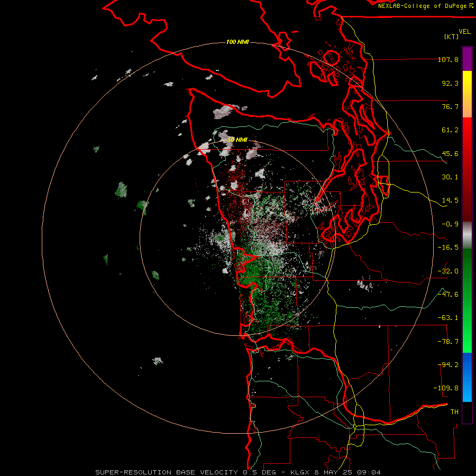Click the TH threshold label in legend
476x476 pixels.
454,412
